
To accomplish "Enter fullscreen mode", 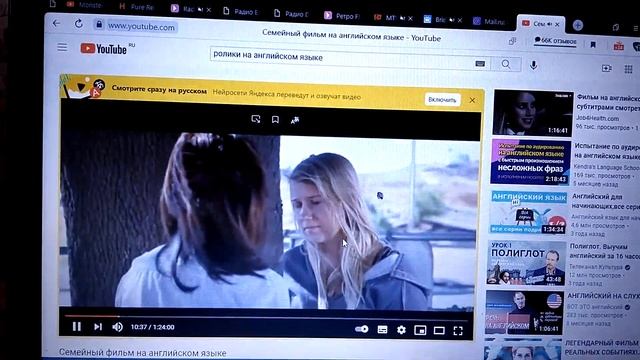I will (x=458, y=331).
